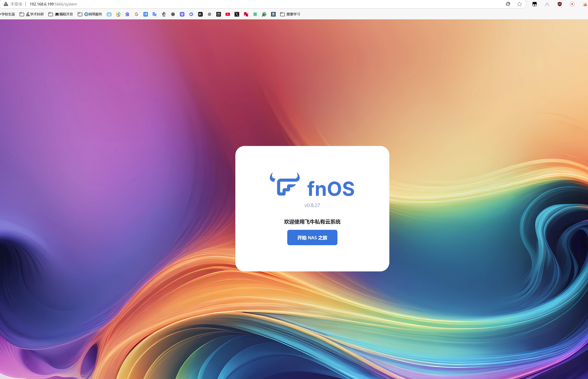588x379 pixels.
Task: Click the fnOS bull logo
Action: click(x=285, y=184)
